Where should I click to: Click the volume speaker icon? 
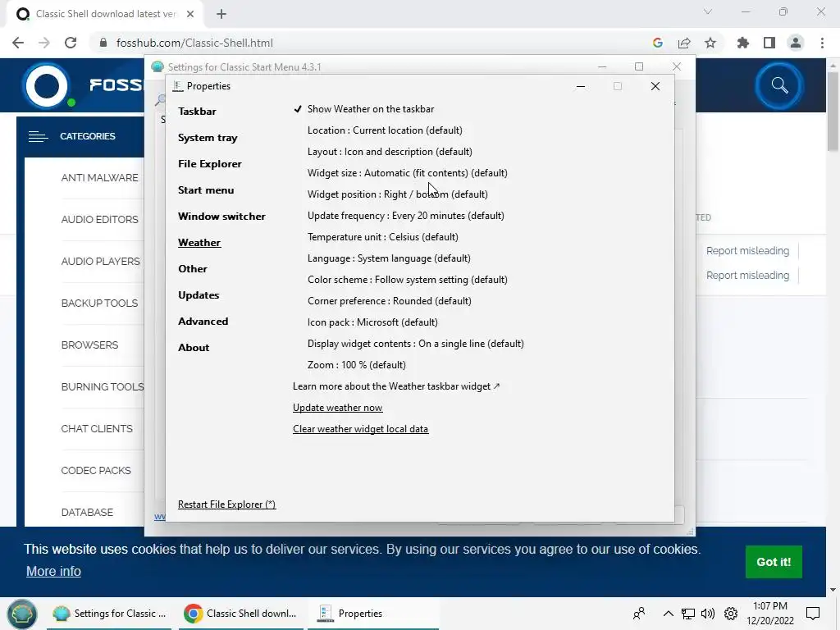(708, 614)
